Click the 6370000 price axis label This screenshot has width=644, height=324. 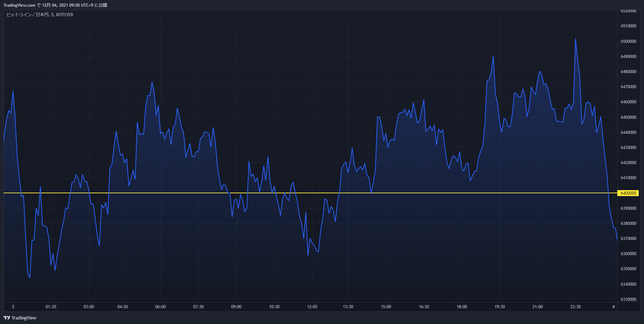628,239
